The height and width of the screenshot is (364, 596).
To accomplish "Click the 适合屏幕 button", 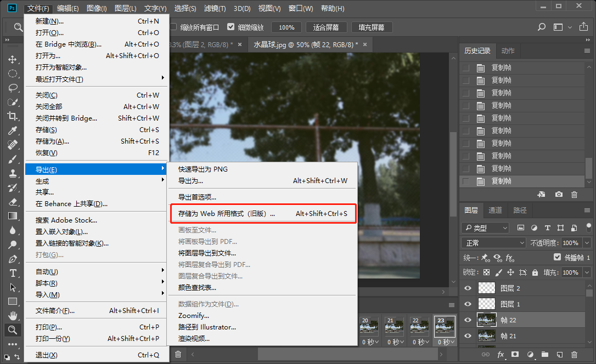I will tap(326, 26).
